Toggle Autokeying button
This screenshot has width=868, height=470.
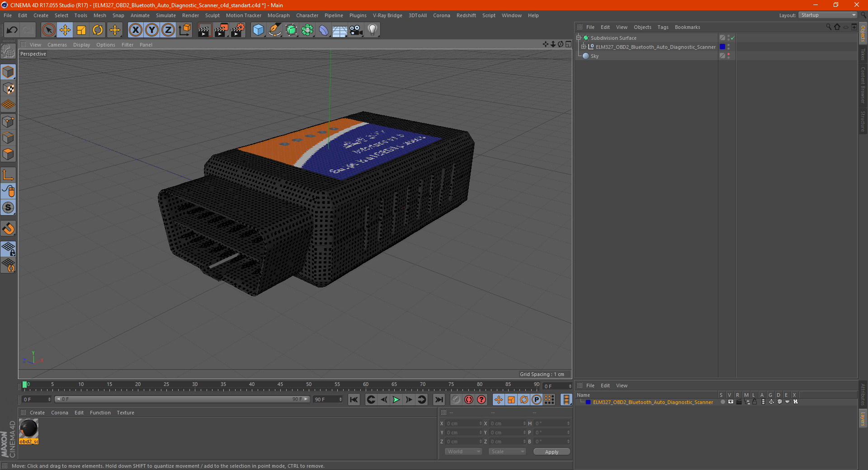(469, 399)
